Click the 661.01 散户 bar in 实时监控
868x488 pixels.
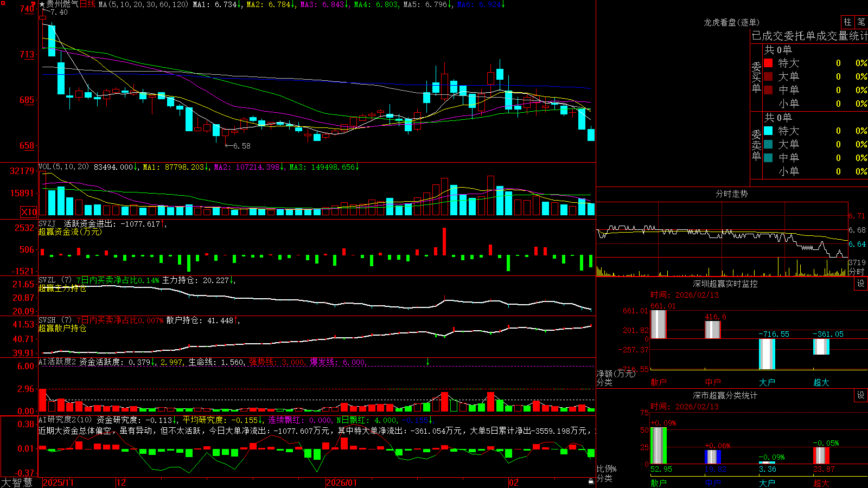(658, 324)
